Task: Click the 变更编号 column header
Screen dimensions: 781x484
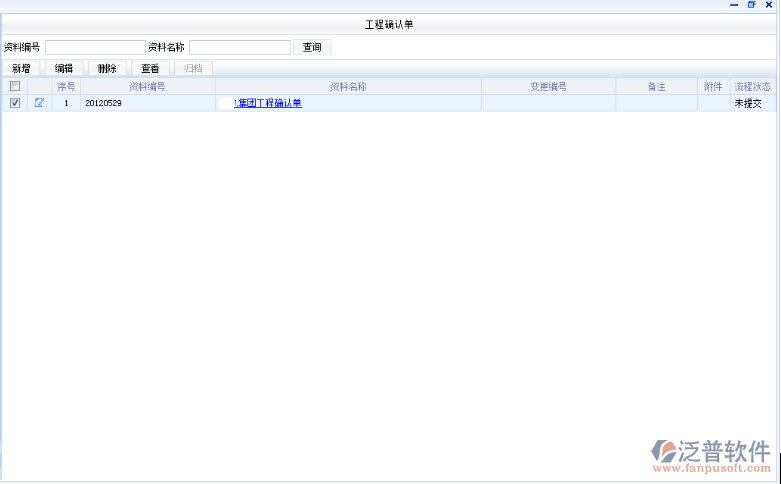Action: [x=548, y=87]
